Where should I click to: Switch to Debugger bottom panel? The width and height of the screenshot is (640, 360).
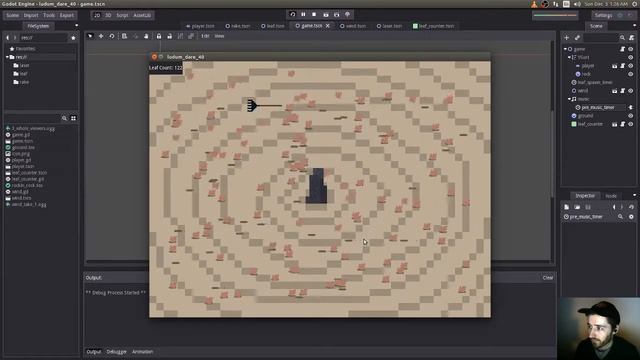[116, 352]
